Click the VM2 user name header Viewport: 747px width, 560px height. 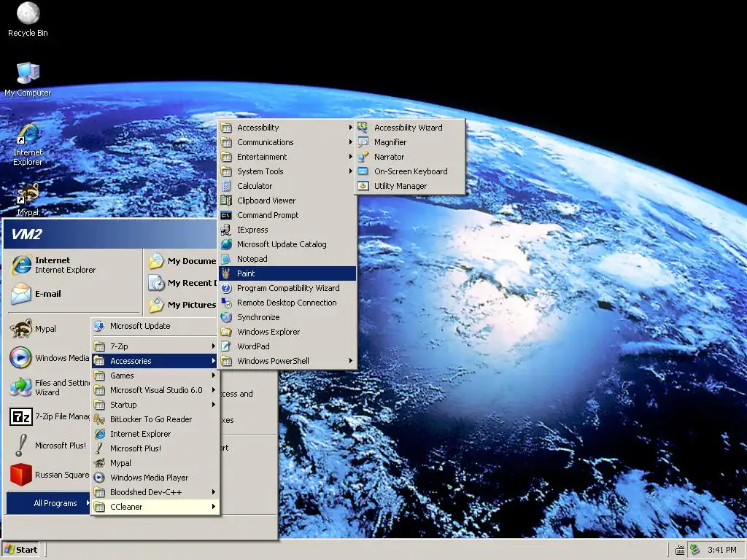[27, 234]
